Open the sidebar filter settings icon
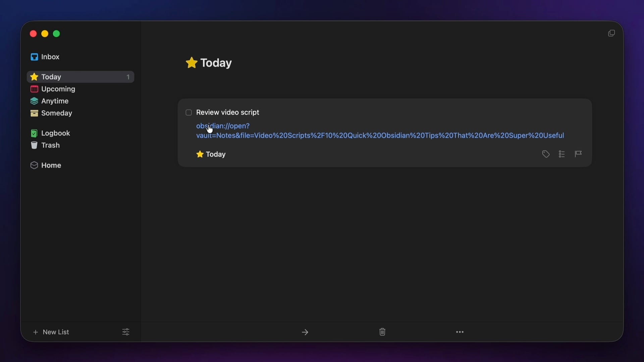644x362 pixels. pyautogui.click(x=126, y=332)
